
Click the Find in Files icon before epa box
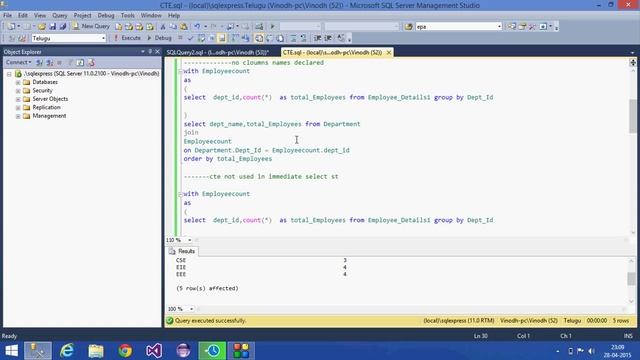coord(409,27)
